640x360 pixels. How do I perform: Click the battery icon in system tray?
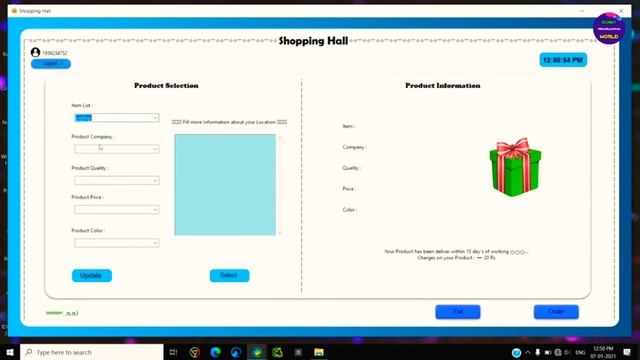[x=548, y=352]
